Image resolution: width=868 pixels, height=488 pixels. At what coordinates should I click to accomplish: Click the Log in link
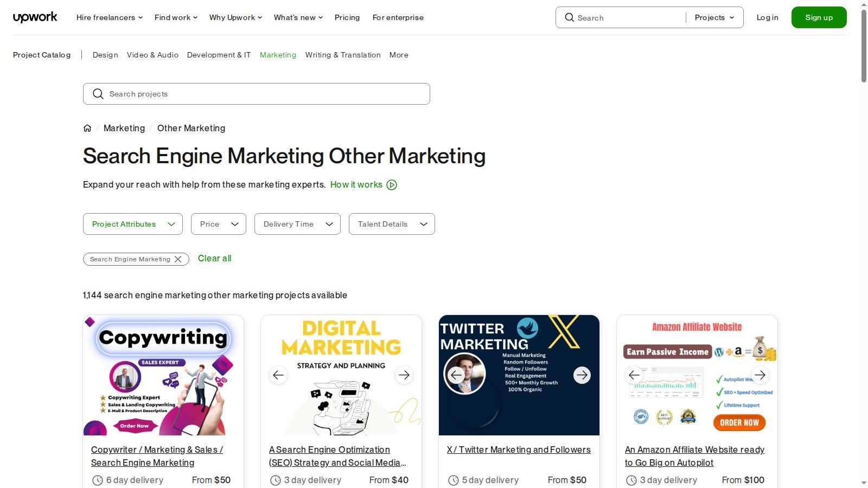click(x=768, y=17)
